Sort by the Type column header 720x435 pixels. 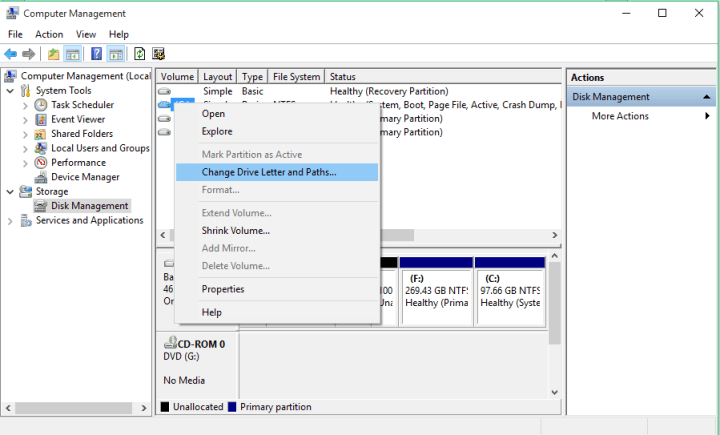point(253,77)
